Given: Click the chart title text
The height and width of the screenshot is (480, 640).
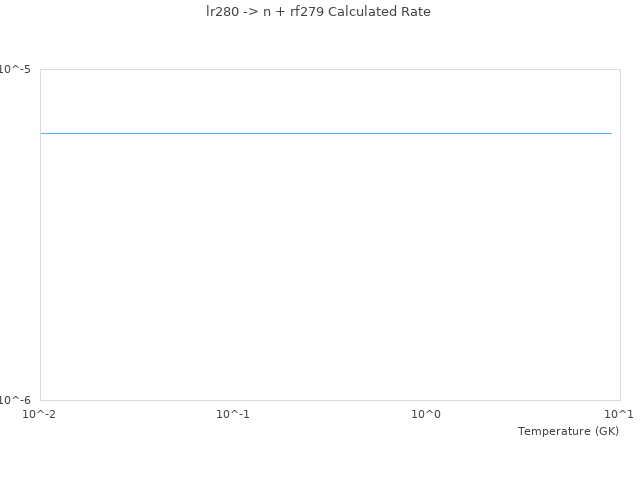Looking at the screenshot, I should (x=318, y=12).
